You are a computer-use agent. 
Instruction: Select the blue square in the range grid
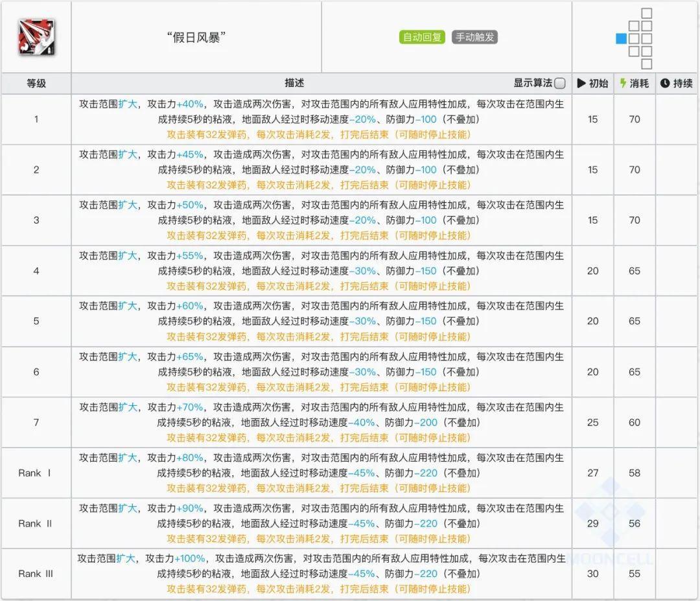(x=620, y=38)
